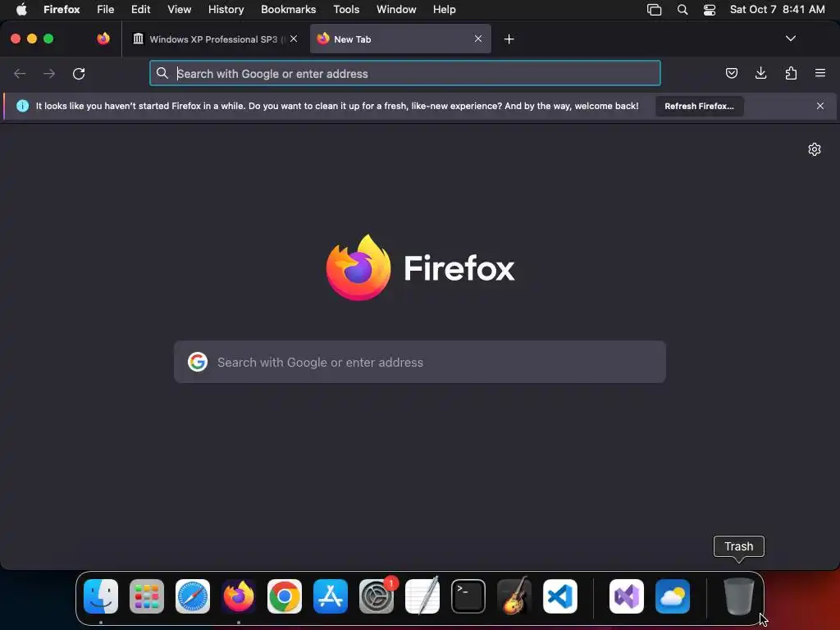Open the Firefox application hamburger menu
The image size is (840, 630).
point(820,73)
